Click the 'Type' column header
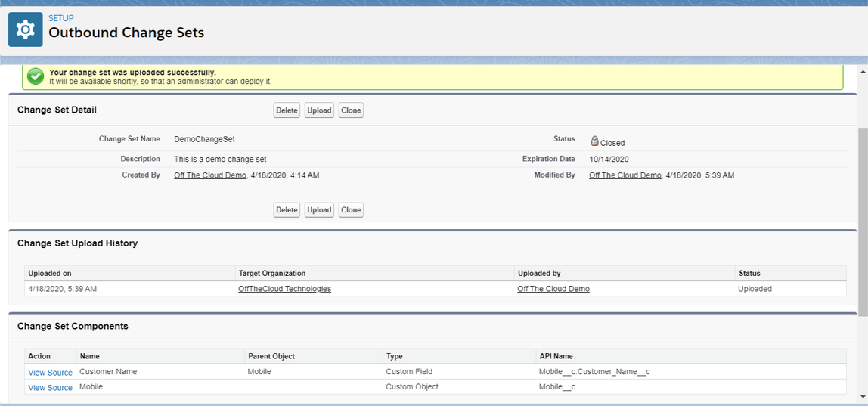Image resolution: width=868 pixels, height=406 pixels. click(x=459, y=356)
